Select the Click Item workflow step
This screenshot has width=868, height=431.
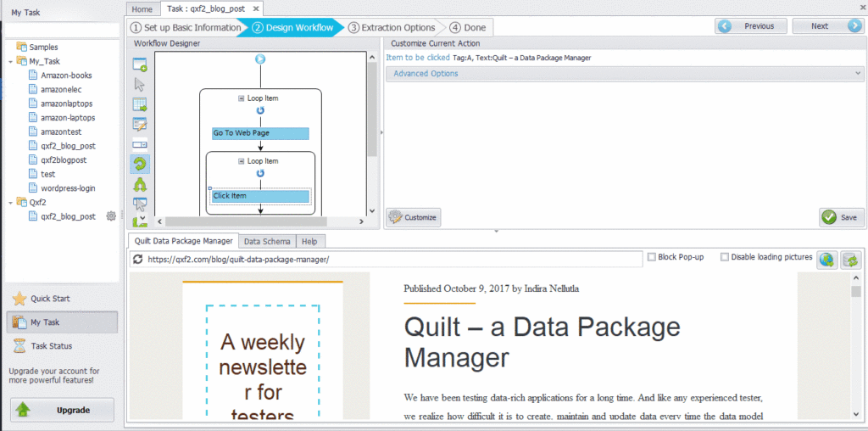[260, 196]
